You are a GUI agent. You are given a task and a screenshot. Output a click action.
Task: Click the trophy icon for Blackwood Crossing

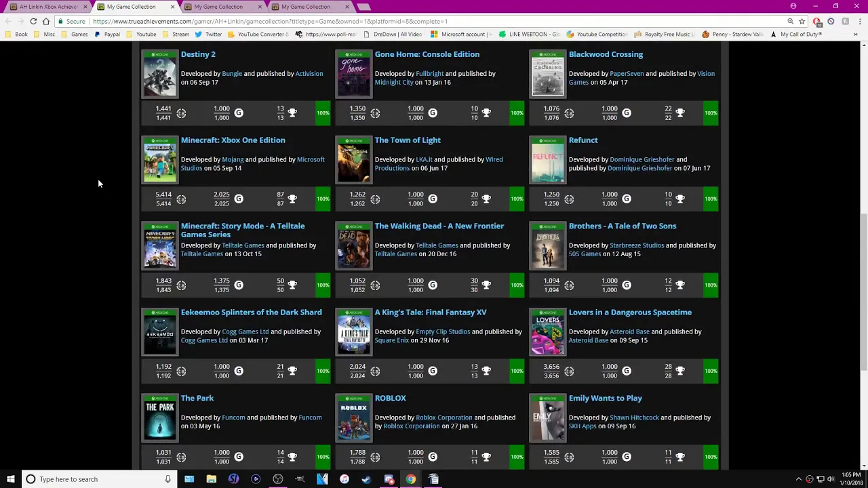coord(680,113)
